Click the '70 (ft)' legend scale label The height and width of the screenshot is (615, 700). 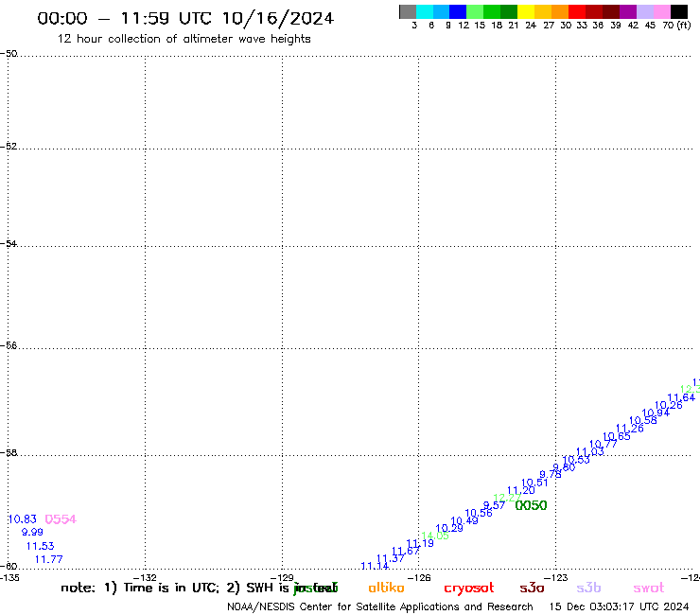[676, 25]
